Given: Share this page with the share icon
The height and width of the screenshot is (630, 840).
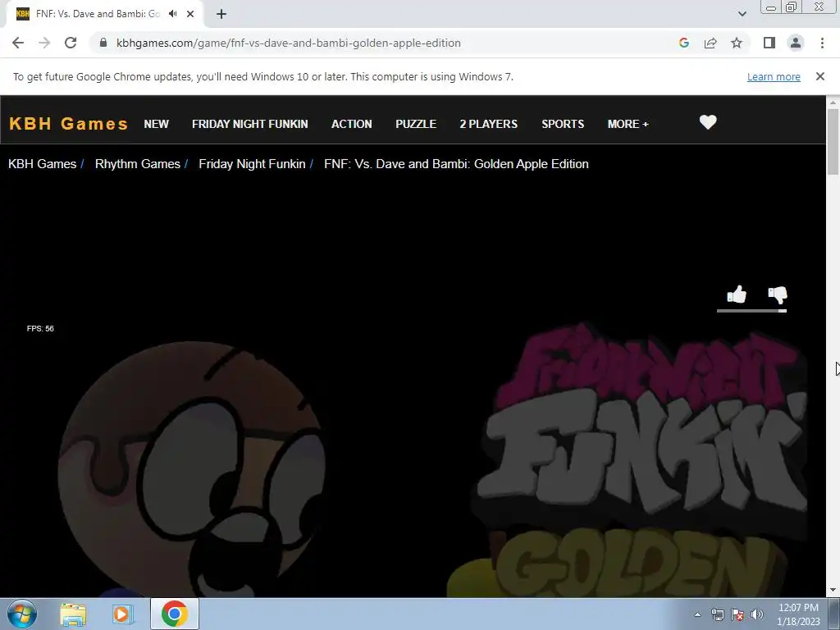Looking at the screenshot, I should point(710,43).
